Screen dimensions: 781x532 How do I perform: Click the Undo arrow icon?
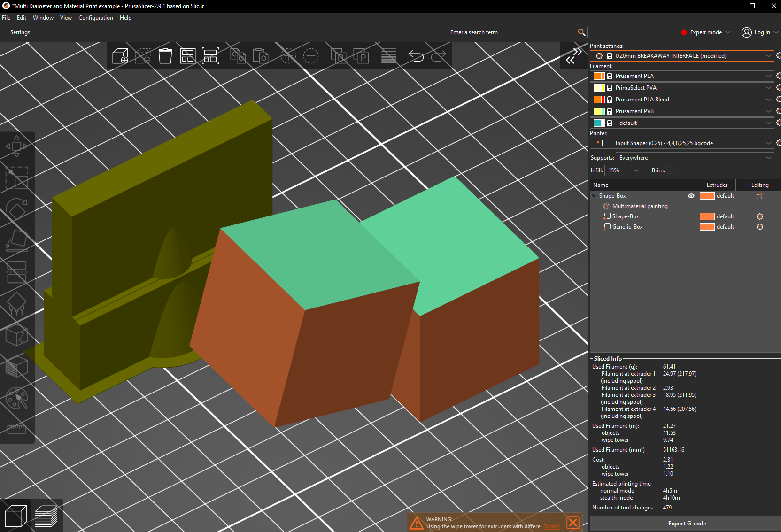point(416,56)
